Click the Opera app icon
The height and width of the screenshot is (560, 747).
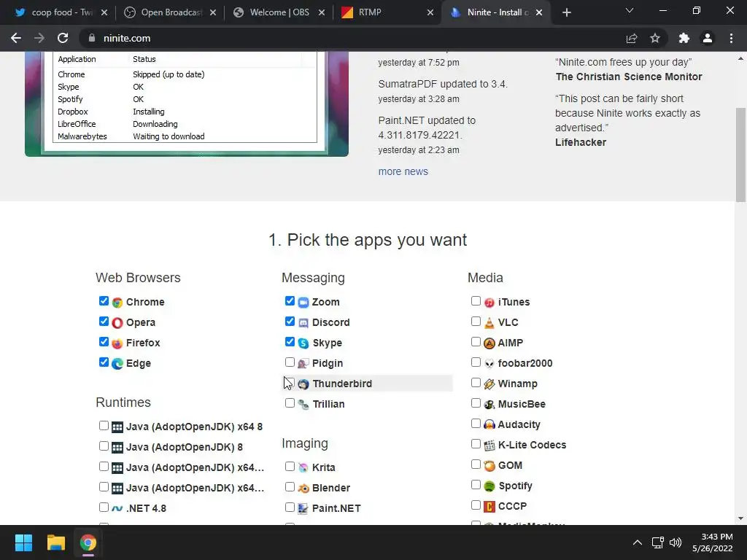pos(117,323)
